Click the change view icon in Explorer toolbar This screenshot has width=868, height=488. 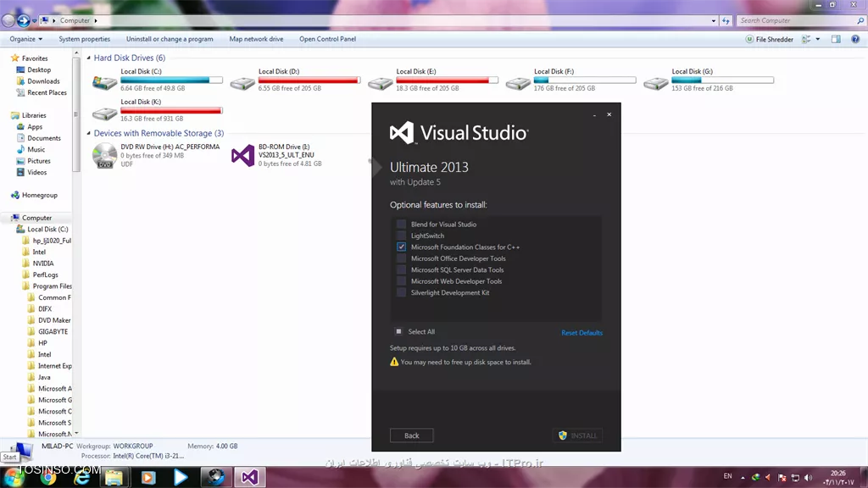click(x=807, y=39)
